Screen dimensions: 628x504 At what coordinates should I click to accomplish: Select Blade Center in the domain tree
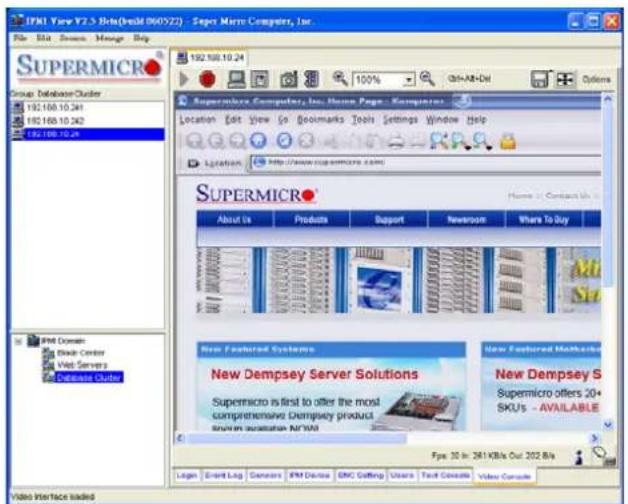[x=80, y=353]
